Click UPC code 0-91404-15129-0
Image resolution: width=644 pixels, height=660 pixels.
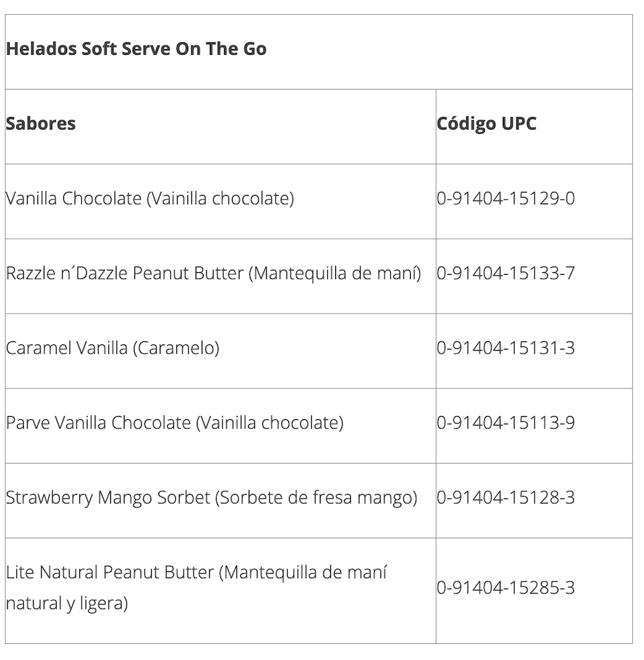tap(506, 198)
